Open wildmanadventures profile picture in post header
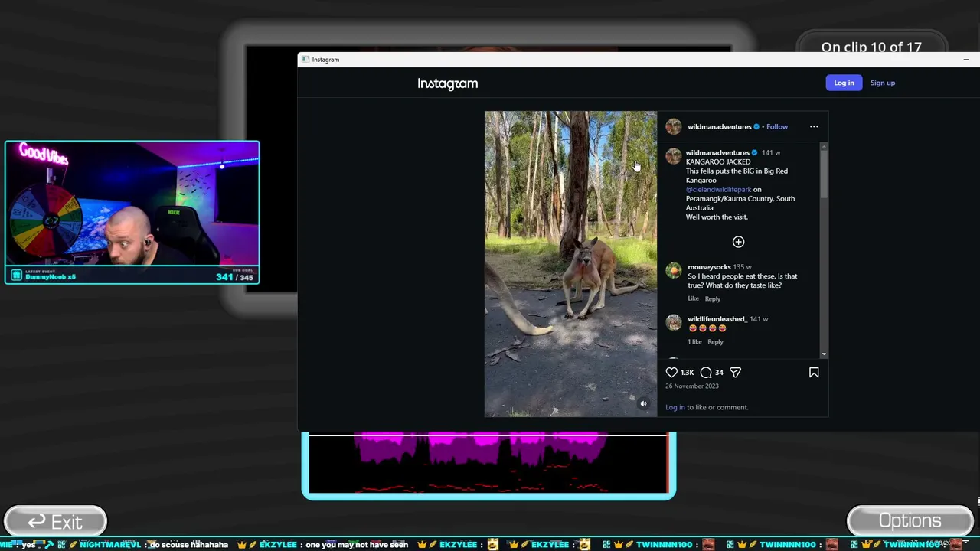980x551 pixels. pyautogui.click(x=674, y=126)
